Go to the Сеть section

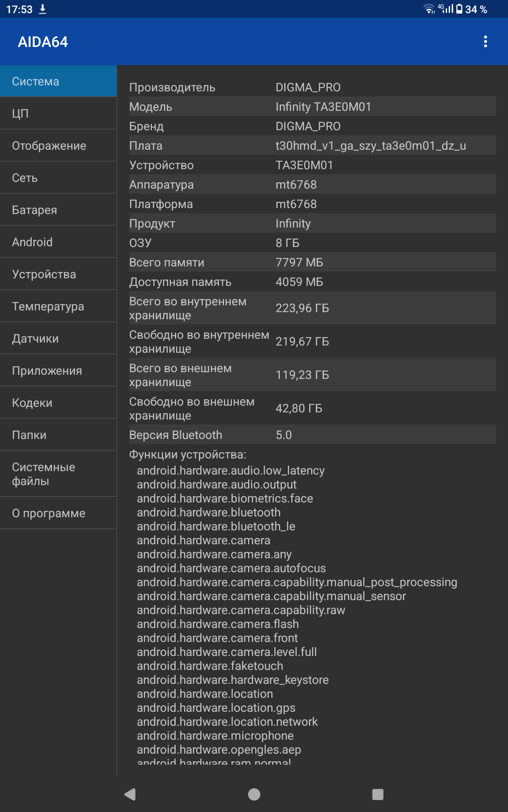[58, 178]
